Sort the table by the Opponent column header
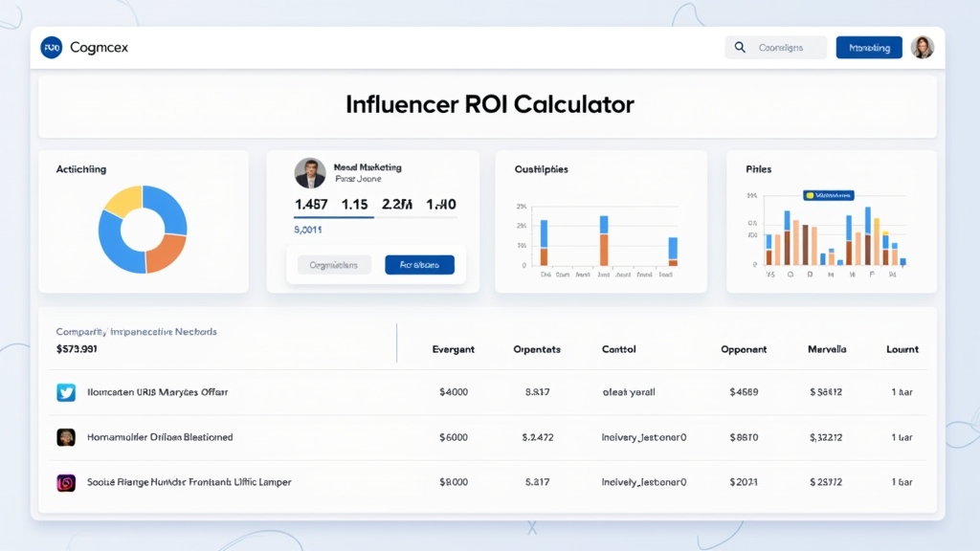This screenshot has height=551, width=980. click(x=744, y=349)
